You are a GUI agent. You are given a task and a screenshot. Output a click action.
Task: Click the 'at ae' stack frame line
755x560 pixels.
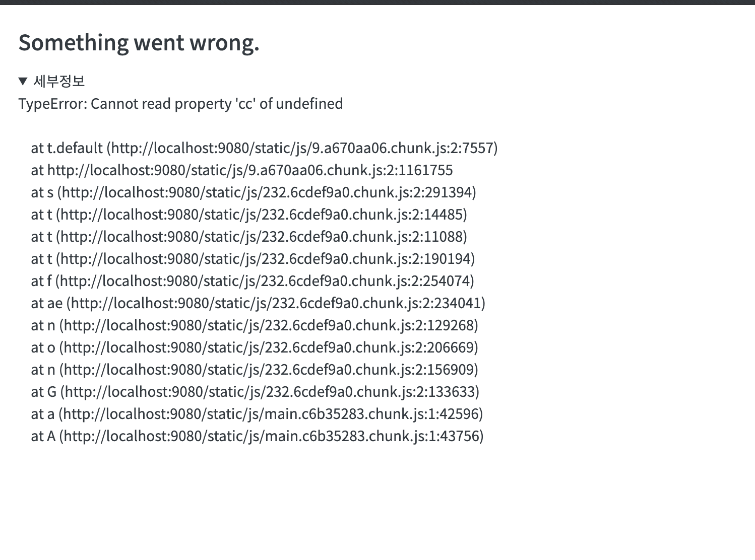[x=258, y=303]
